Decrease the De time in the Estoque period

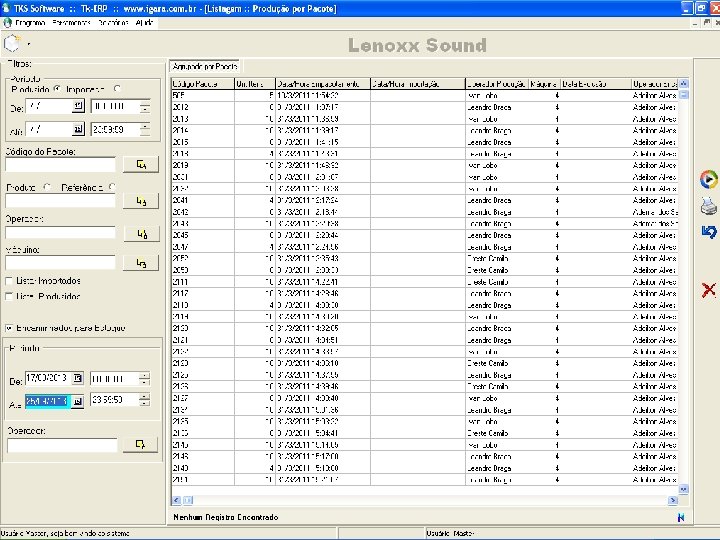[x=144, y=382]
